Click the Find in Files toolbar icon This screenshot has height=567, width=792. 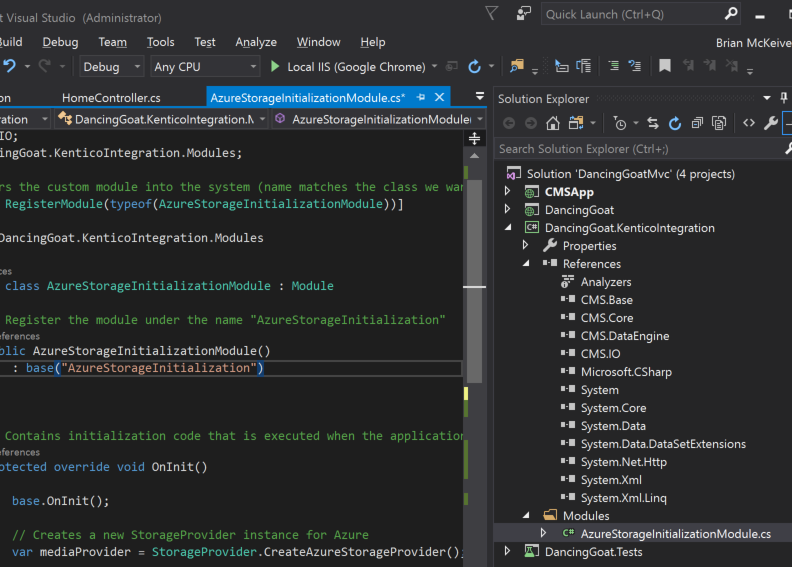tap(517, 66)
